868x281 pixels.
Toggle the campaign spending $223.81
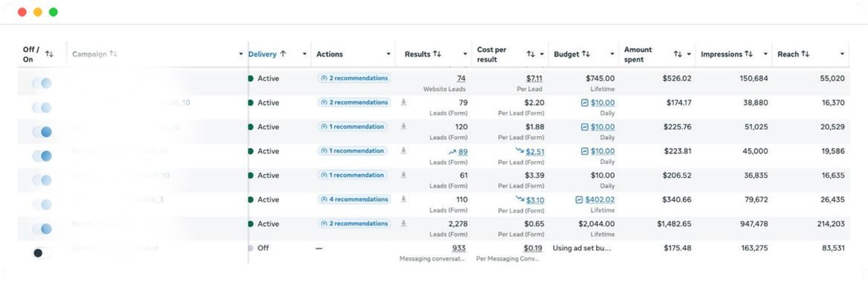tap(42, 156)
